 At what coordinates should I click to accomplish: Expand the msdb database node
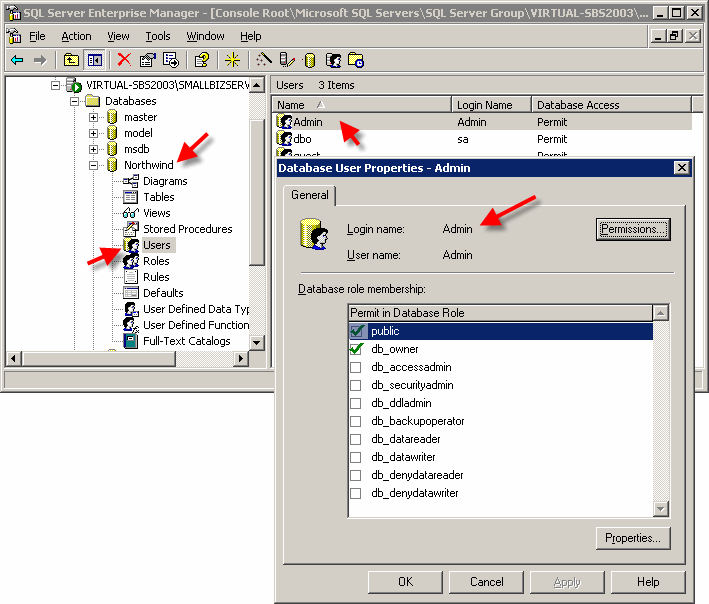(93, 149)
